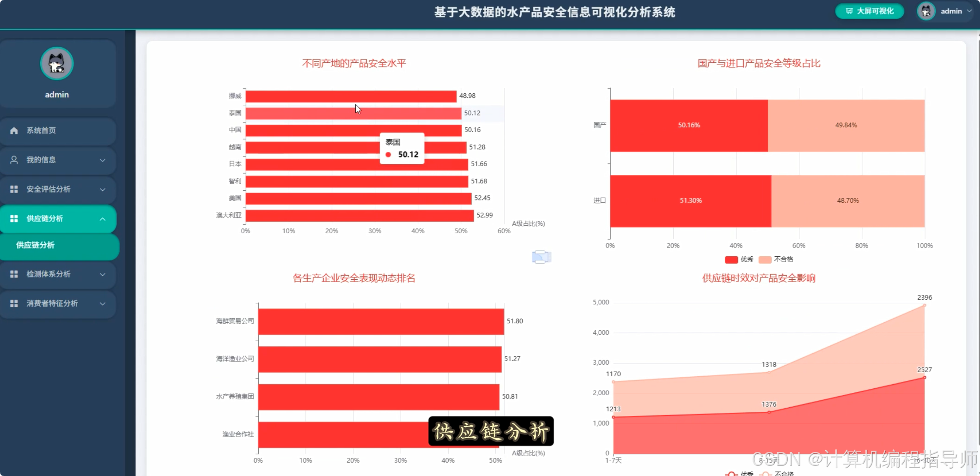Open the 系统首页 menu item
Screen dimensions: 980x476
[x=58, y=131]
